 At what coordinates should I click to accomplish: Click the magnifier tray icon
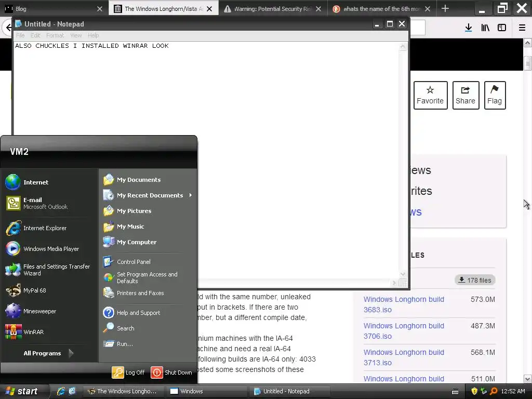494,391
